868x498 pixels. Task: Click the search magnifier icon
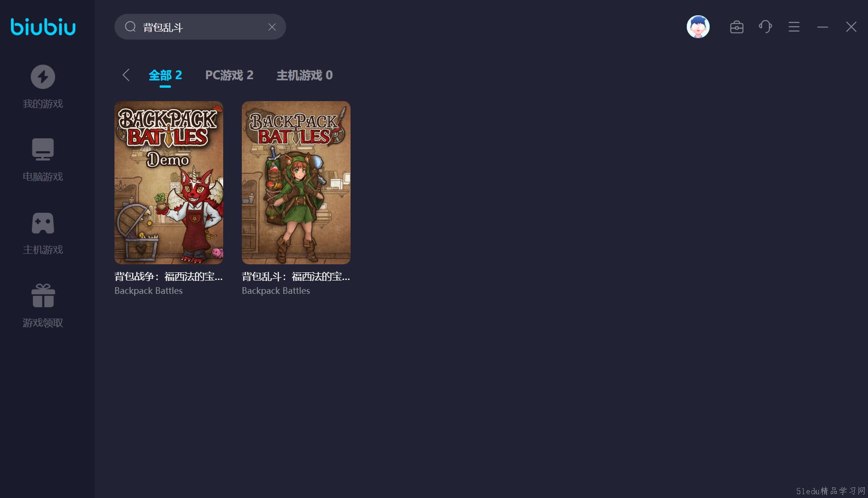click(x=130, y=27)
